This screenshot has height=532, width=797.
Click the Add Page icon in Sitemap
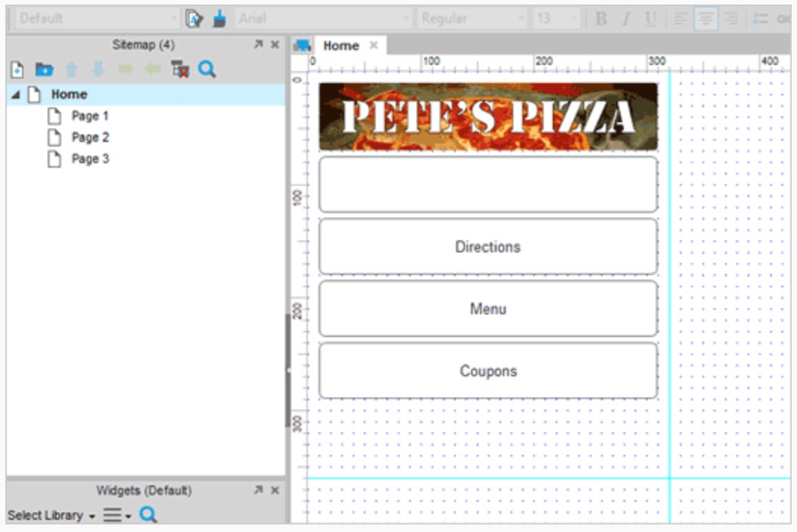click(x=17, y=69)
